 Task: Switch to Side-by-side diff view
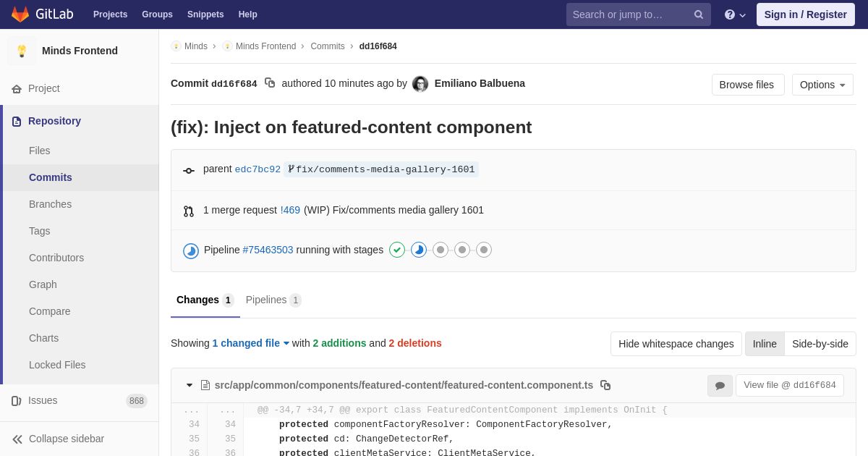click(x=820, y=344)
